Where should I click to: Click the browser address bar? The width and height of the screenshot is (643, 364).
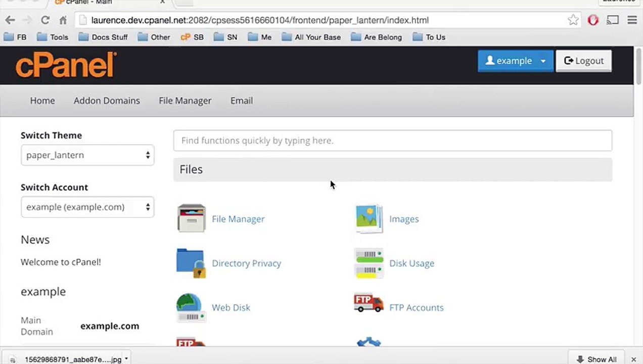pos(328,20)
